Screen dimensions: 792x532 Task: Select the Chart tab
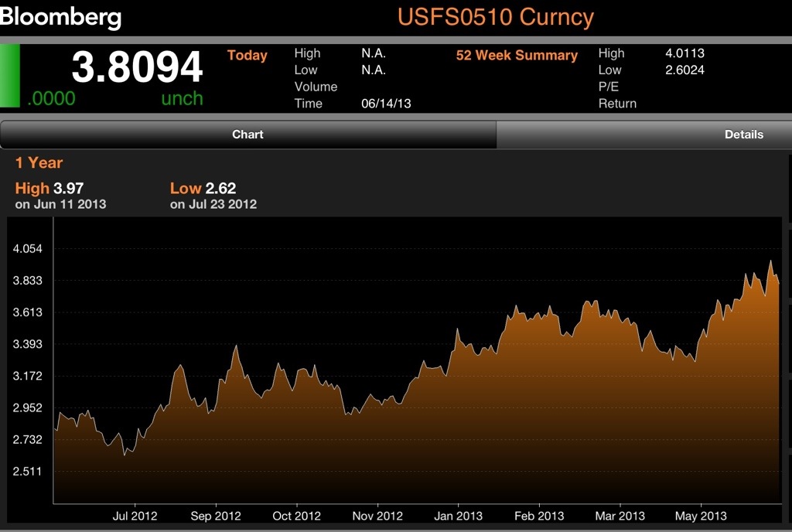(x=247, y=135)
